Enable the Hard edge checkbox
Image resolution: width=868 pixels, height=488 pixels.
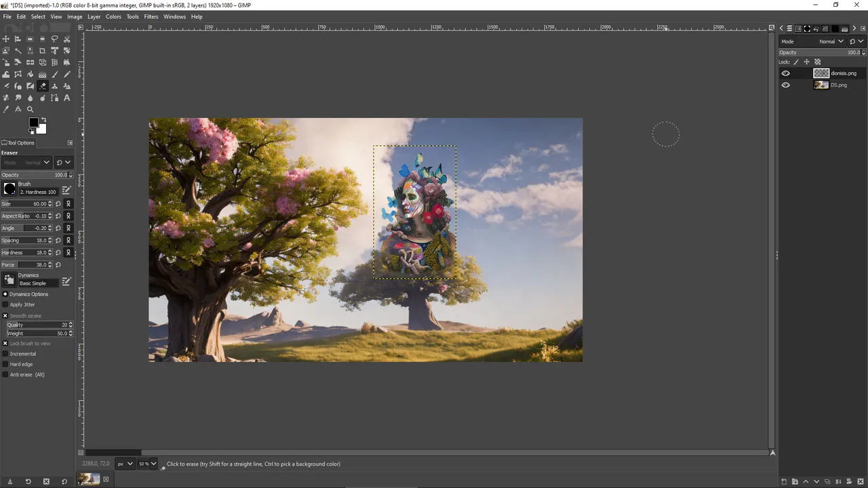click(5, 364)
